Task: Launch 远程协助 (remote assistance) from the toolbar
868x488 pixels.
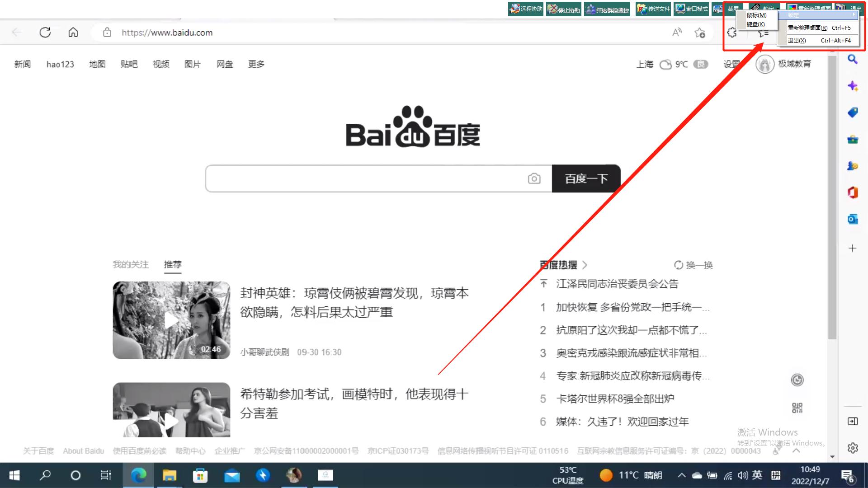Action: 525,9
